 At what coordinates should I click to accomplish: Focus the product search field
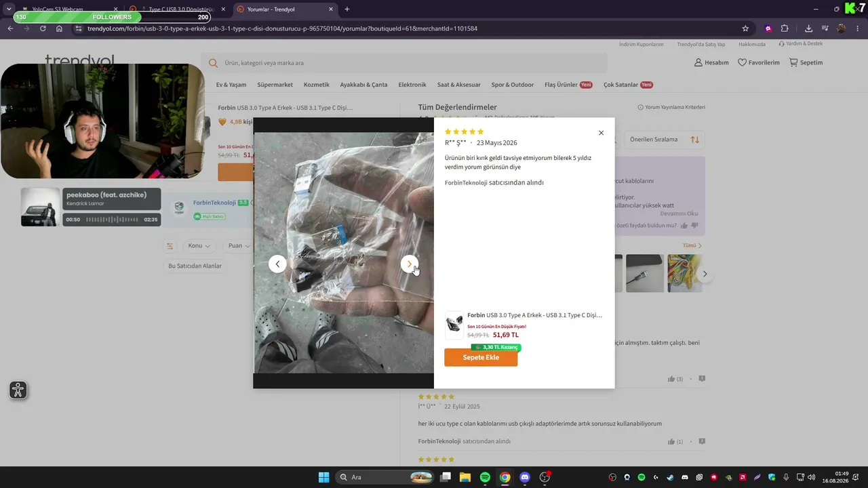(x=404, y=63)
